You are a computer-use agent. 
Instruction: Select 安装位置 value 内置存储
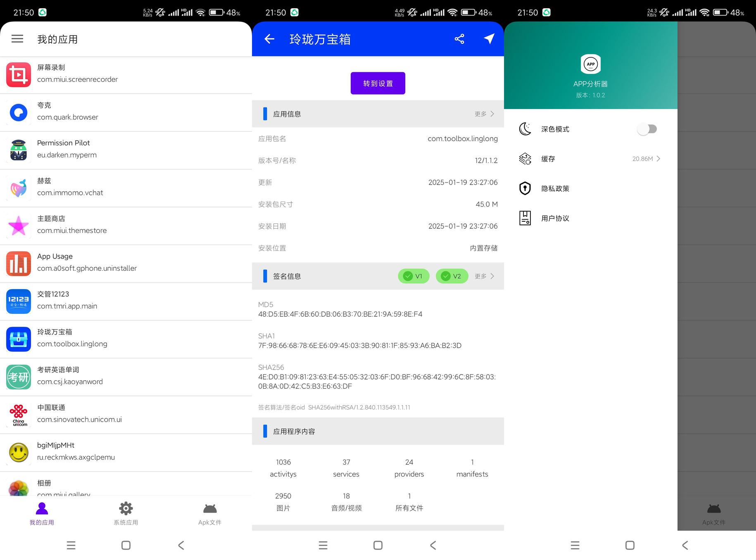(x=484, y=248)
